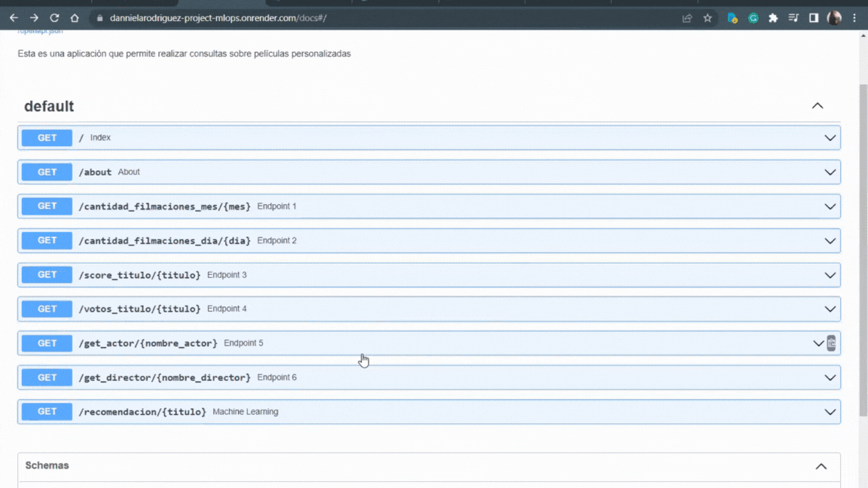Click the Machine Learning description
This screenshot has height=488, width=868.
[245, 412]
